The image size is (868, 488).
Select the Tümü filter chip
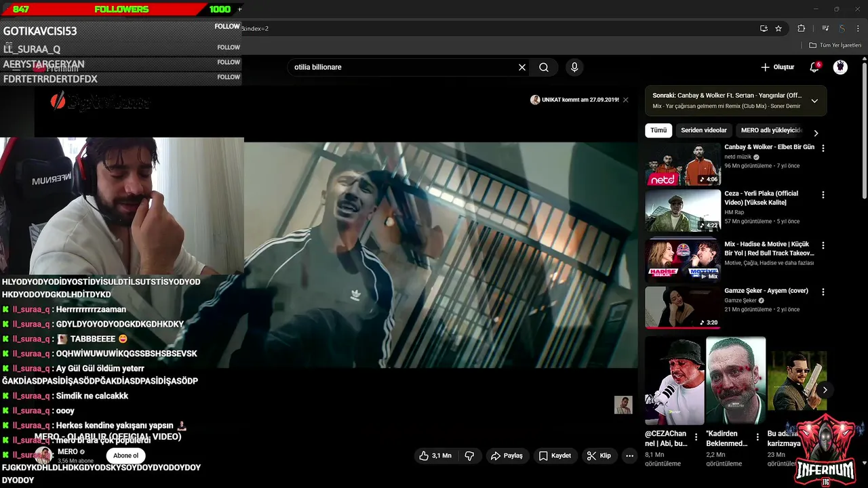(658, 130)
